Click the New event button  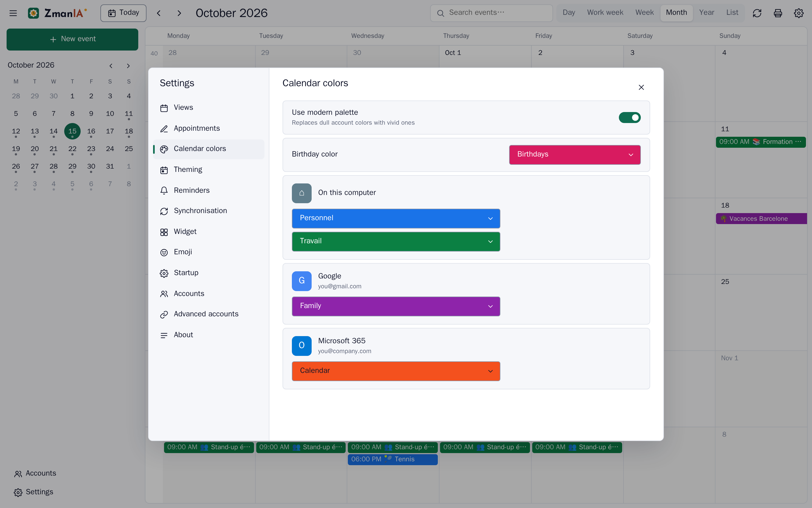72,39
